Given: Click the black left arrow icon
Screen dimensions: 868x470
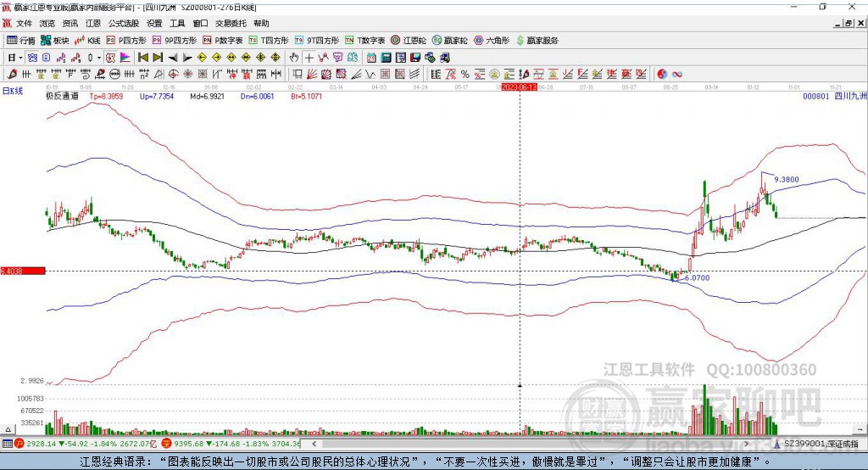Looking at the screenshot, I should point(173,58).
